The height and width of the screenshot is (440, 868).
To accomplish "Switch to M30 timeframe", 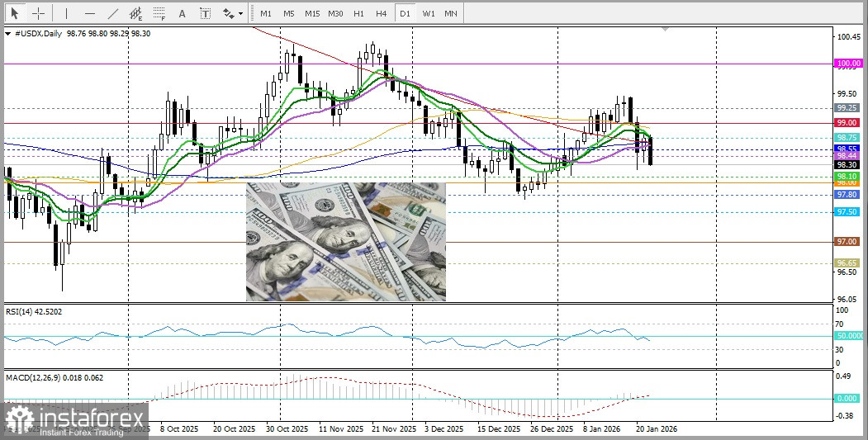I will tap(335, 13).
